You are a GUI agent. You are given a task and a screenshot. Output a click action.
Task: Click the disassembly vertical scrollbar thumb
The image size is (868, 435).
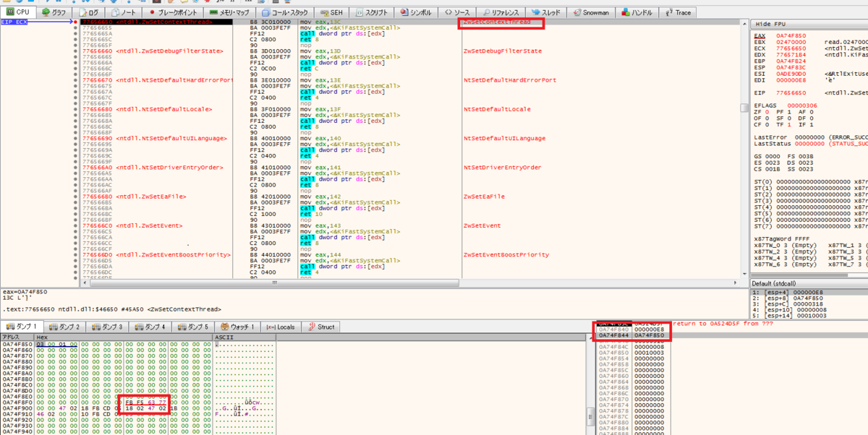(743, 108)
